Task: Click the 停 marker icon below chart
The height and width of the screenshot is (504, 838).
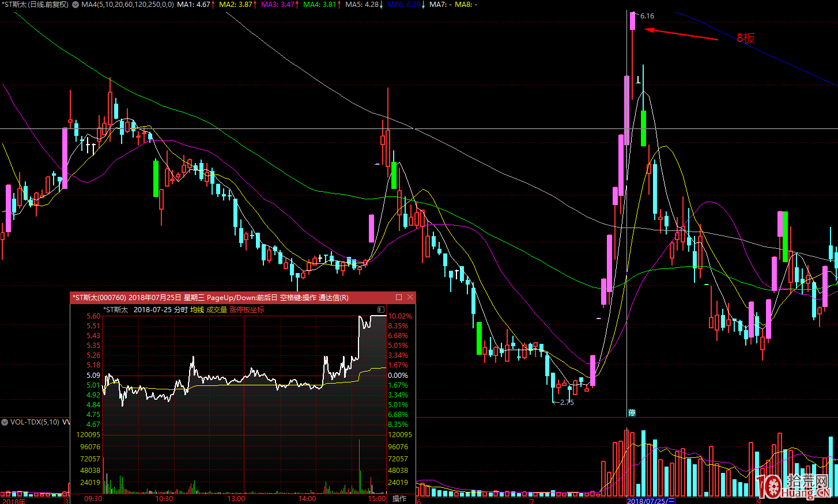Action: pyautogui.click(x=632, y=412)
